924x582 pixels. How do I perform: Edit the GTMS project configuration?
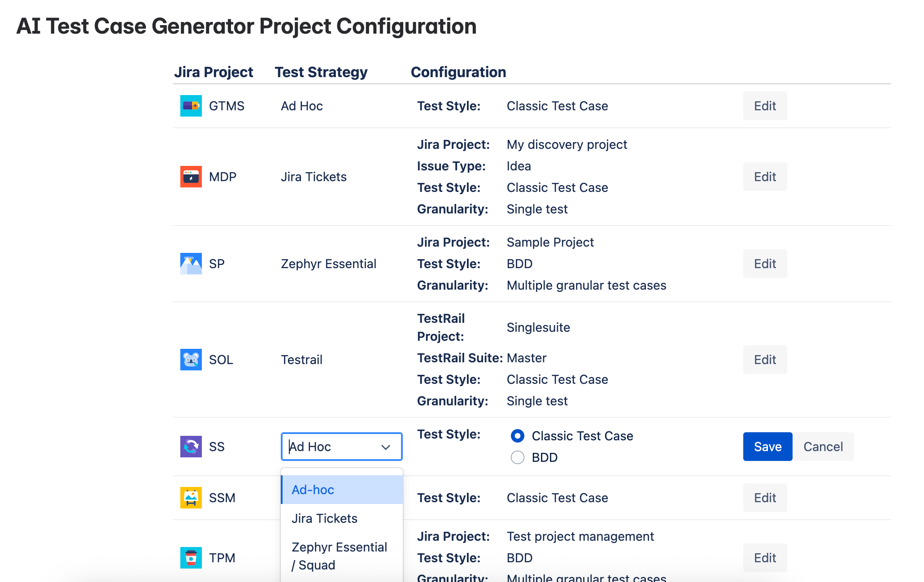tap(765, 106)
